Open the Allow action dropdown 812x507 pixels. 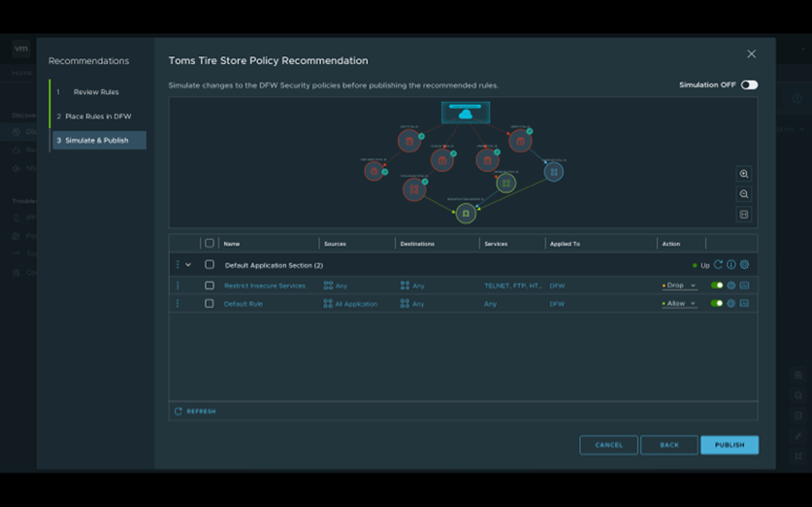coord(679,303)
